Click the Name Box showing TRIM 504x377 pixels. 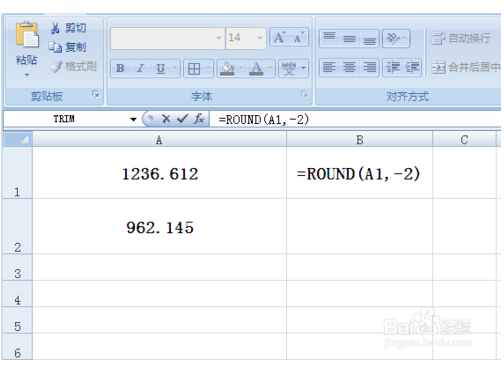tap(65, 119)
